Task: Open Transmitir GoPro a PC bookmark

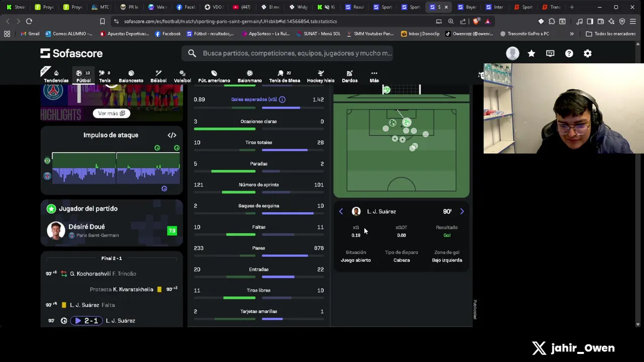Action: pos(524,34)
